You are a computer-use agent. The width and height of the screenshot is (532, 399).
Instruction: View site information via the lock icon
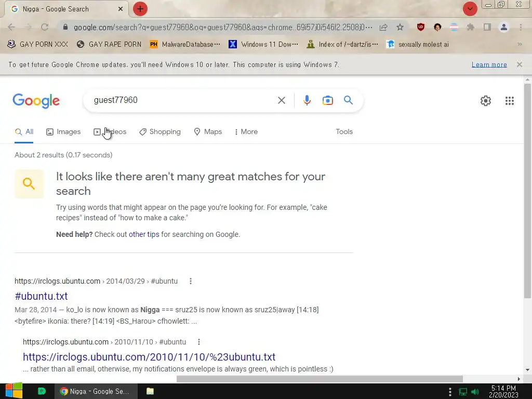pos(65,27)
